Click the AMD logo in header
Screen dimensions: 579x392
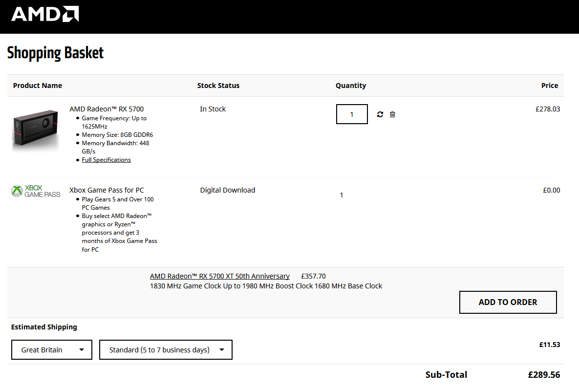[45, 14]
